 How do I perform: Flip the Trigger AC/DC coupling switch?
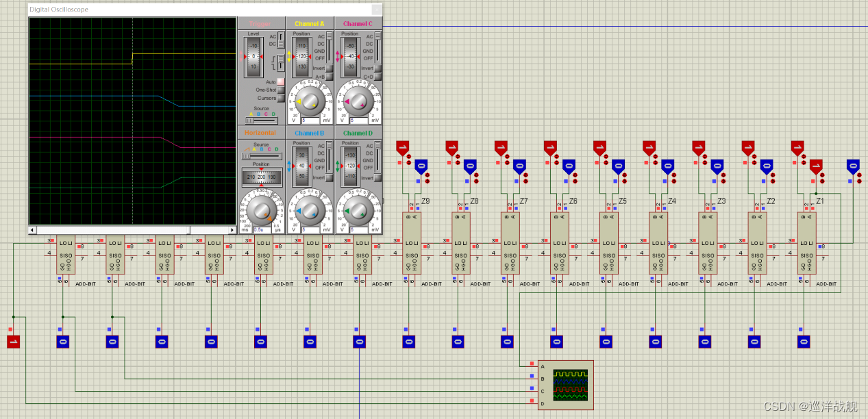point(280,40)
